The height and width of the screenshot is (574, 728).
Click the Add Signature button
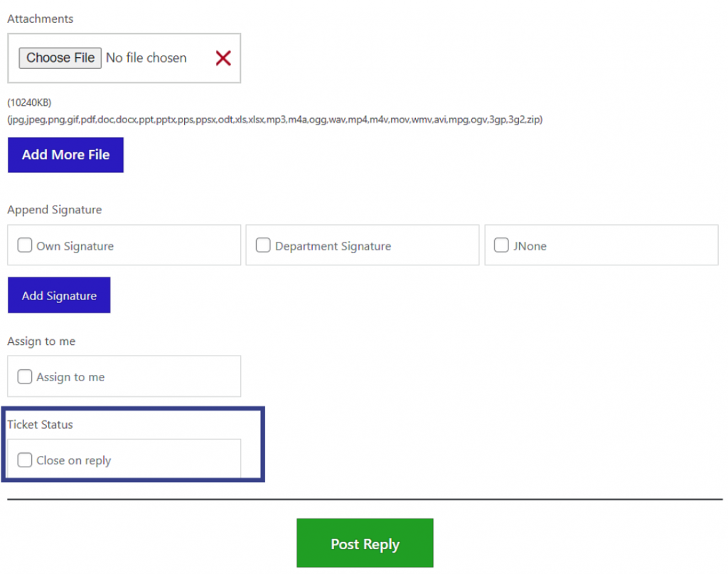(x=59, y=294)
